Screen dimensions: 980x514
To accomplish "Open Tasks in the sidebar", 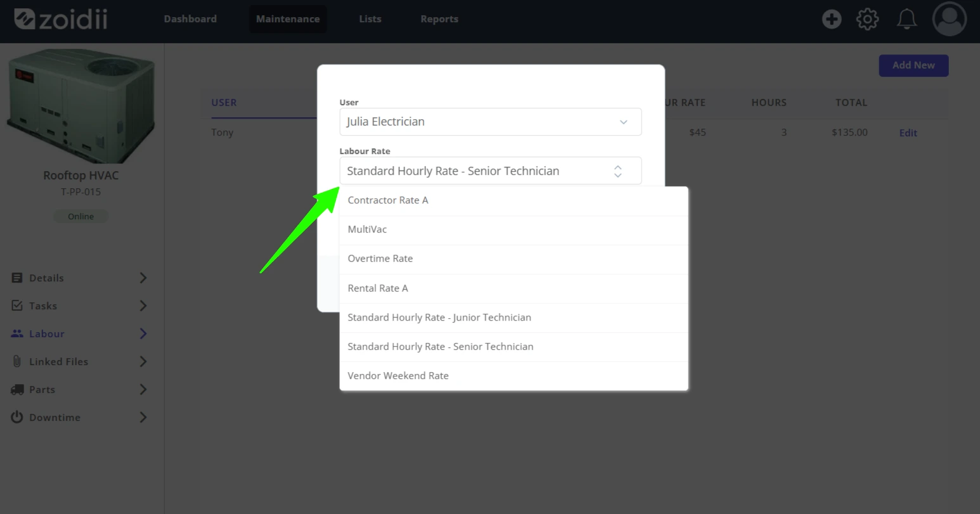I will (x=43, y=305).
